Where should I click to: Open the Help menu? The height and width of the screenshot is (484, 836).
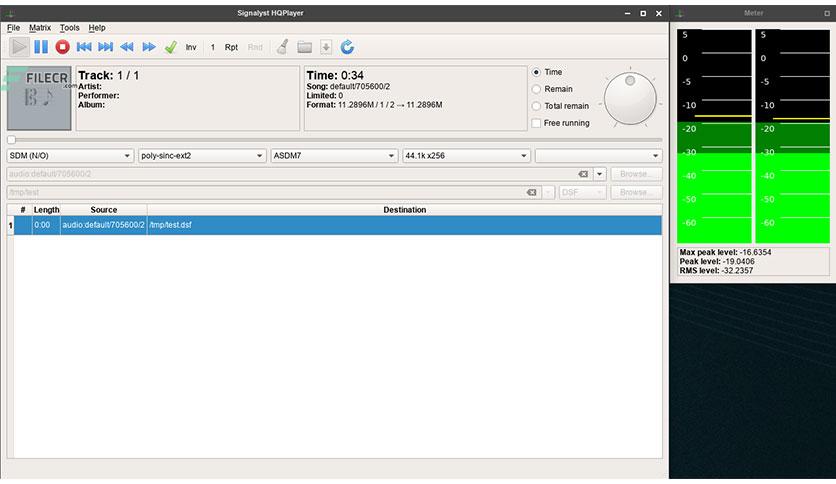[97, 28]
